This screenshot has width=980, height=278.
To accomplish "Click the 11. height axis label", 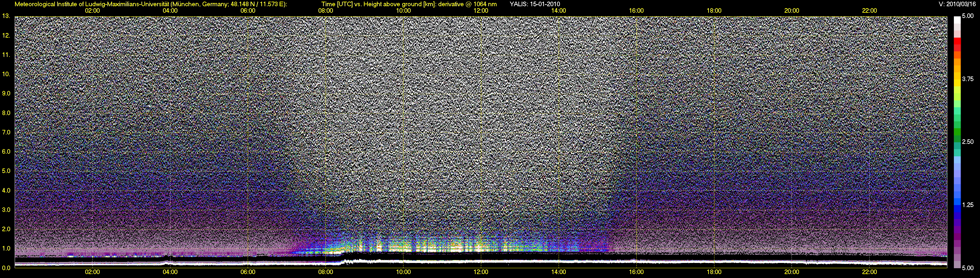I will (6, 55).
